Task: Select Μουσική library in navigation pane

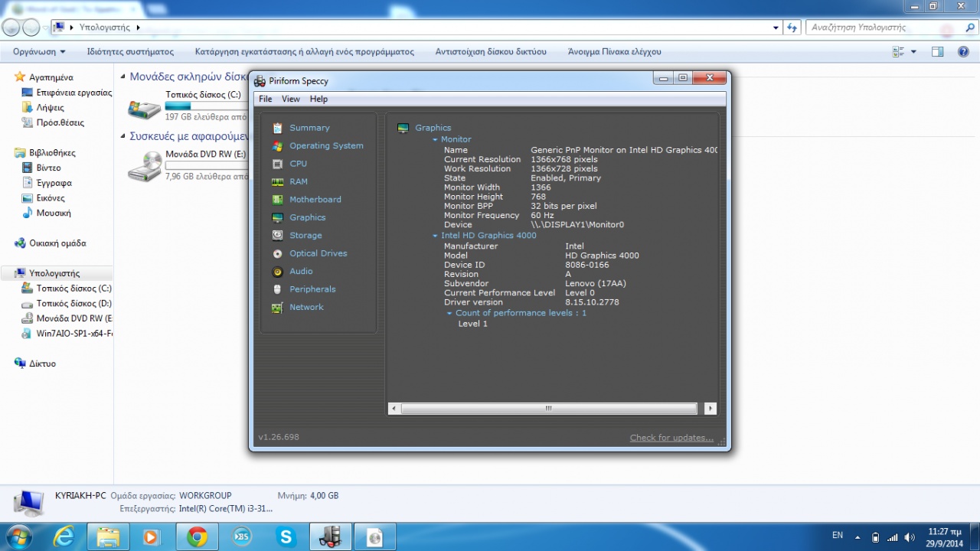Action: [x=54, y=213]
